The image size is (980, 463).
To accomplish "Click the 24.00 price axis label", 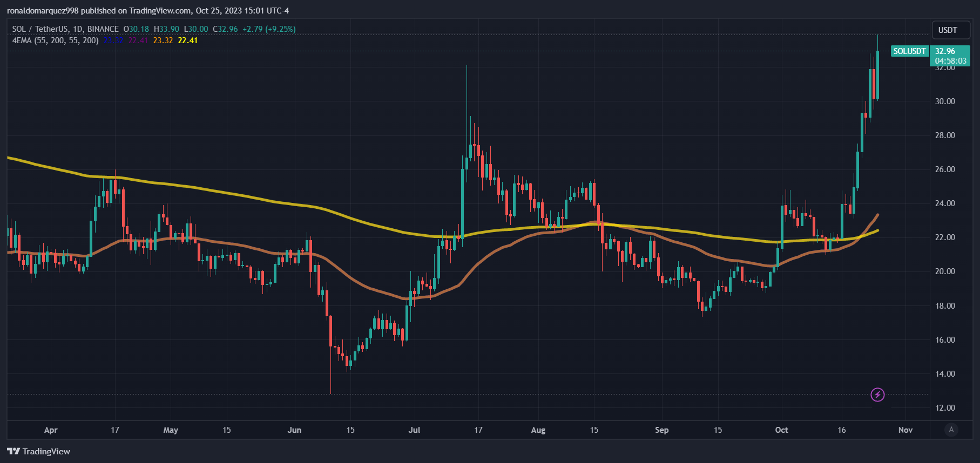I will (945, 203).
